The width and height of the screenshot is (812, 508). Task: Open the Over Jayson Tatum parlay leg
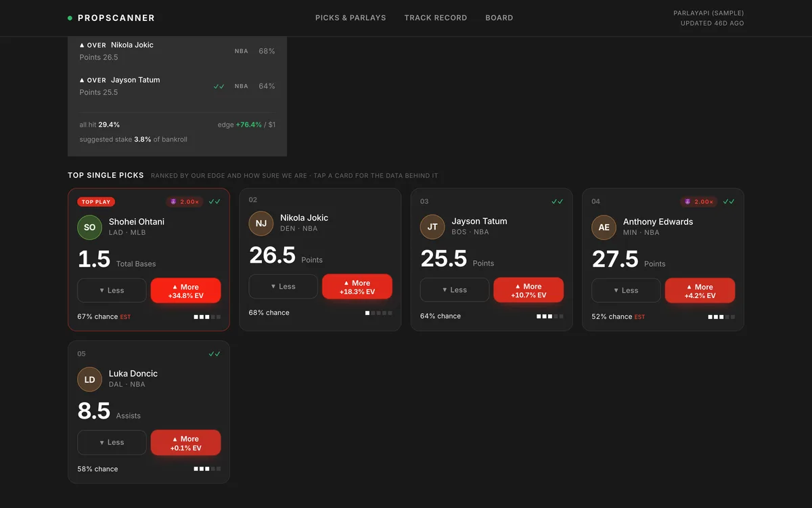(x=177, y=86)
